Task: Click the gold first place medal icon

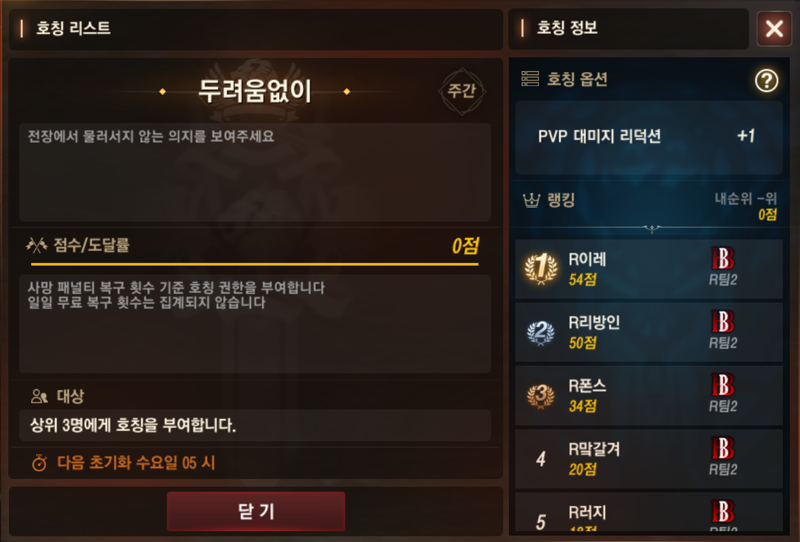Action: pyautogui.click(x=541, y=268)
